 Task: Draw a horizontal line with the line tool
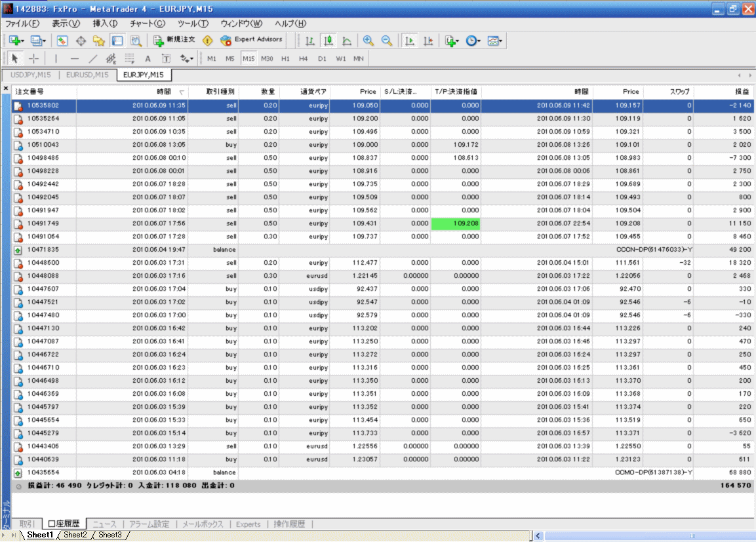tap(74, 58)
